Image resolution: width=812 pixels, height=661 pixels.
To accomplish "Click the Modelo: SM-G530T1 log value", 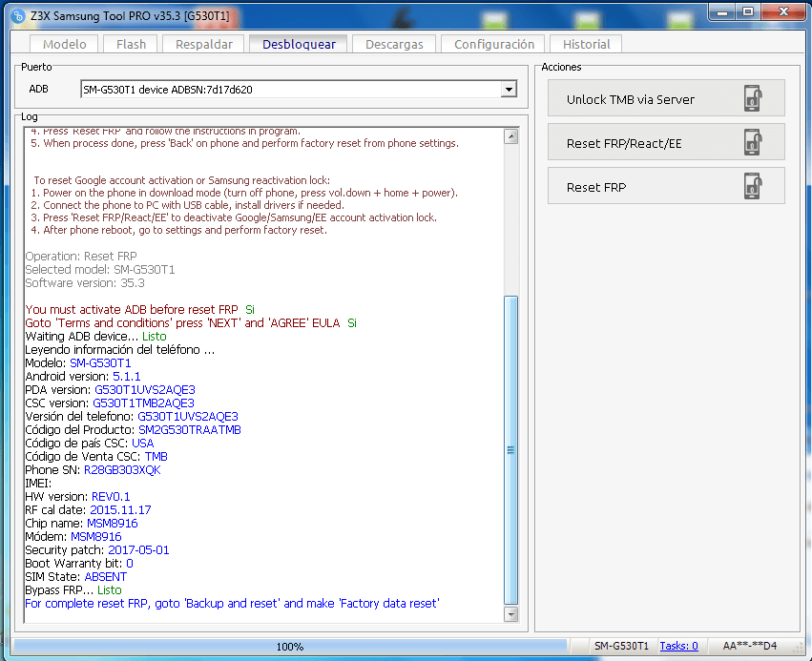I will pyautogui.click(x=100, y=363).
